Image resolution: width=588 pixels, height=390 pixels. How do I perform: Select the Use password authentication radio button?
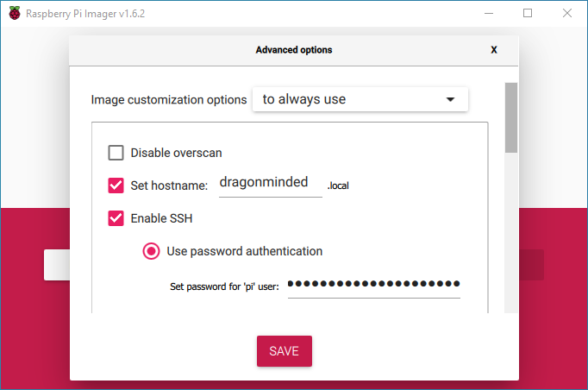click(x=151, y=251)
